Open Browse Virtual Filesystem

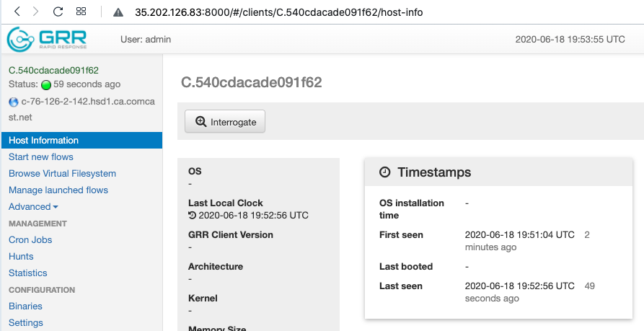(62, 174)
